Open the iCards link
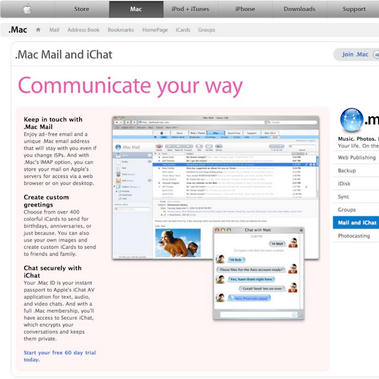379x379 pixels. tap(183, 30)
